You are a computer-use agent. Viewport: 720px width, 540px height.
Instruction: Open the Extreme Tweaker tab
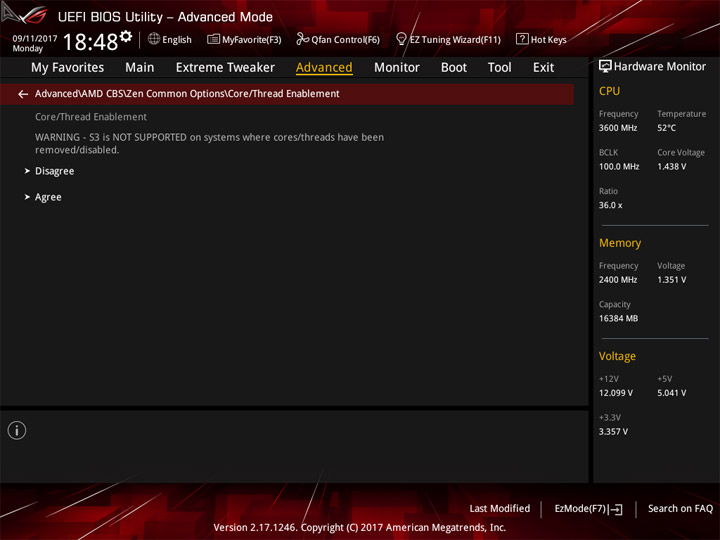(x=225, y=68)
